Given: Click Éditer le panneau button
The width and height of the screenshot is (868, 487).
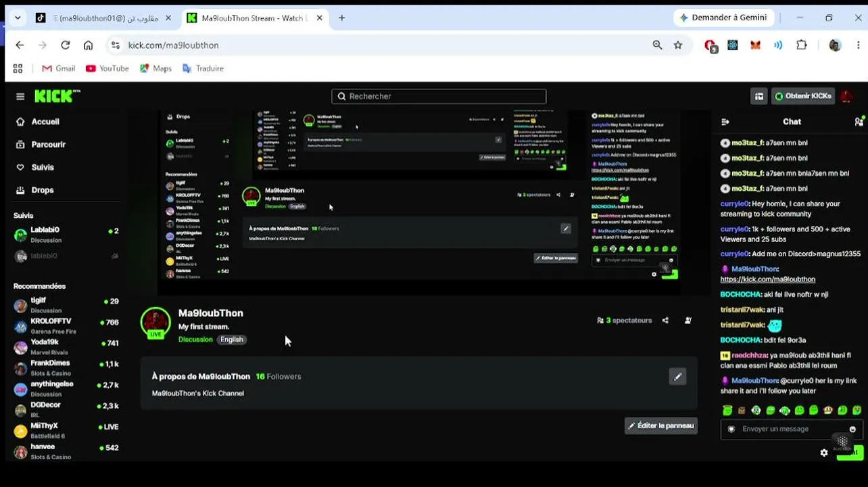Looking at the screenshot, I should [660, 425].
